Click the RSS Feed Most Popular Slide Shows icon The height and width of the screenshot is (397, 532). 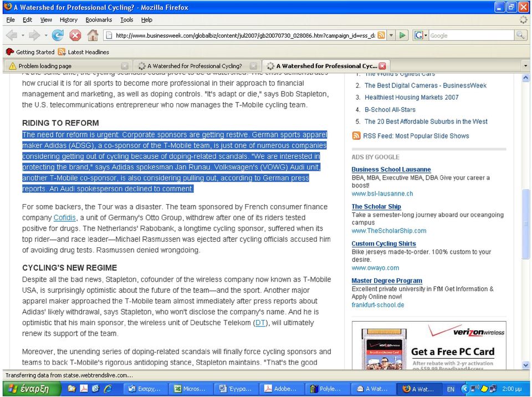pyautogui.click(x=356, y=136)
